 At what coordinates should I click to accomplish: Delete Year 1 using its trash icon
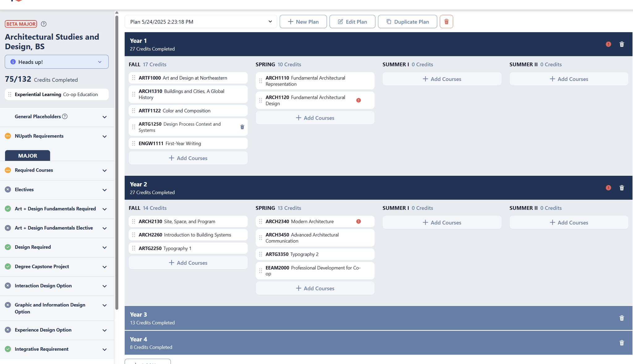(622, 44)
